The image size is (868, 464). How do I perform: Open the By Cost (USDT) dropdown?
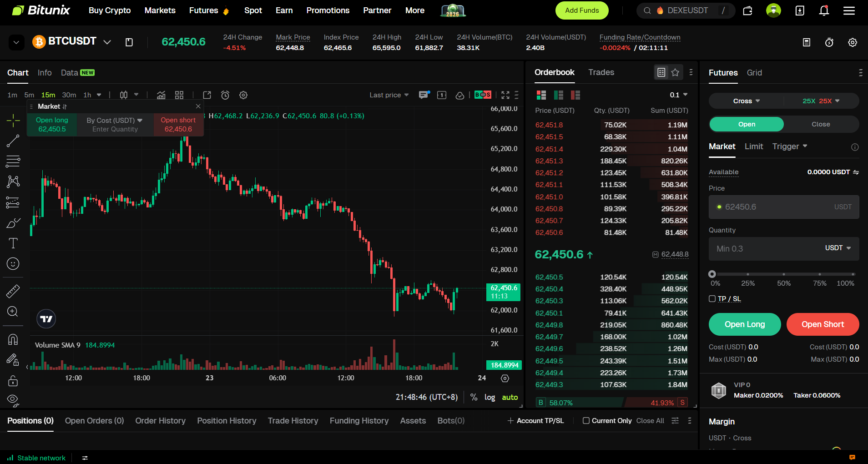(115, 120)
